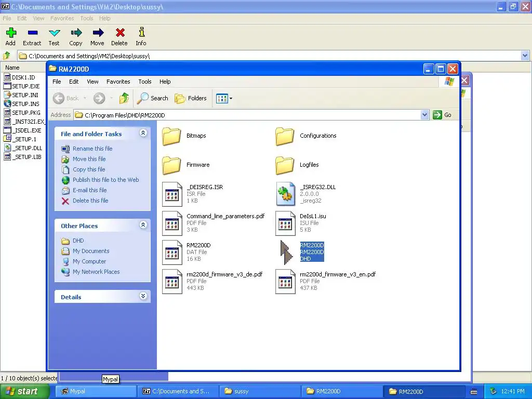Open View menu in RM2200D Explorer window
The height and width of the screenshot is (399, 532).
coord(92,82)
